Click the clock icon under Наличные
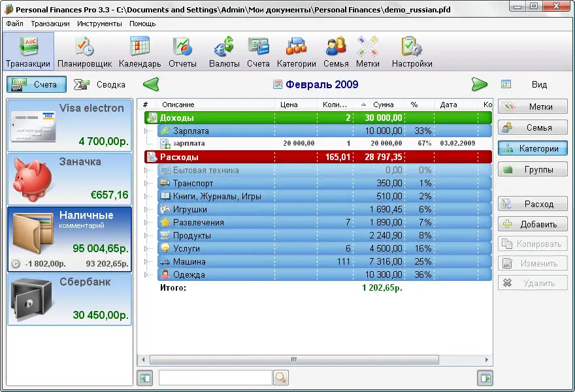 point(16,264)
